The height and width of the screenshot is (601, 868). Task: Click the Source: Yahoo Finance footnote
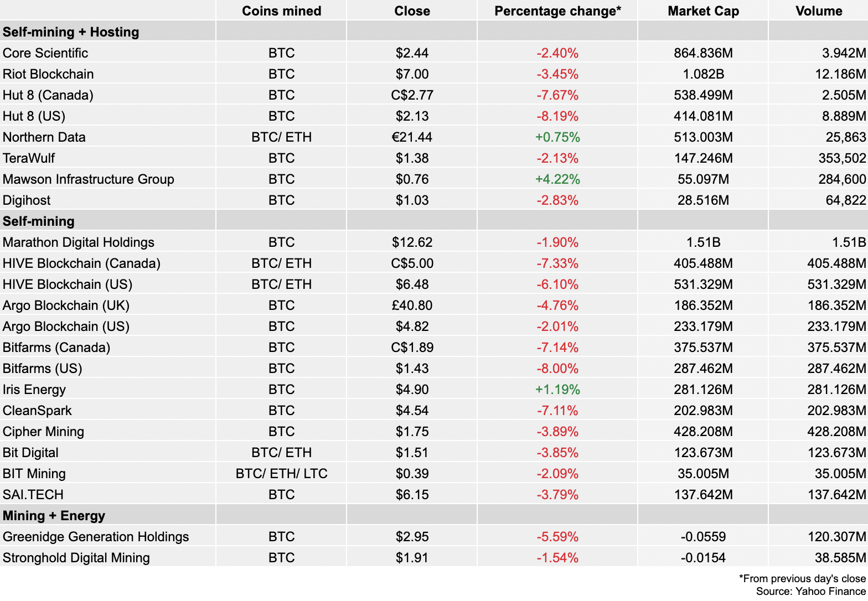tap(810, 591)
